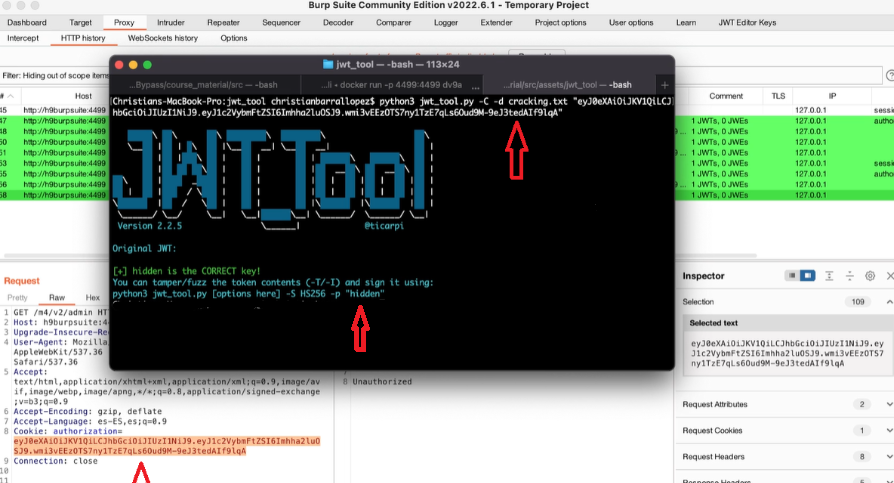Image resolution: width=894 pixels, height=483 pixels.
Task: Open the User options tab
Action: (631, 23)
